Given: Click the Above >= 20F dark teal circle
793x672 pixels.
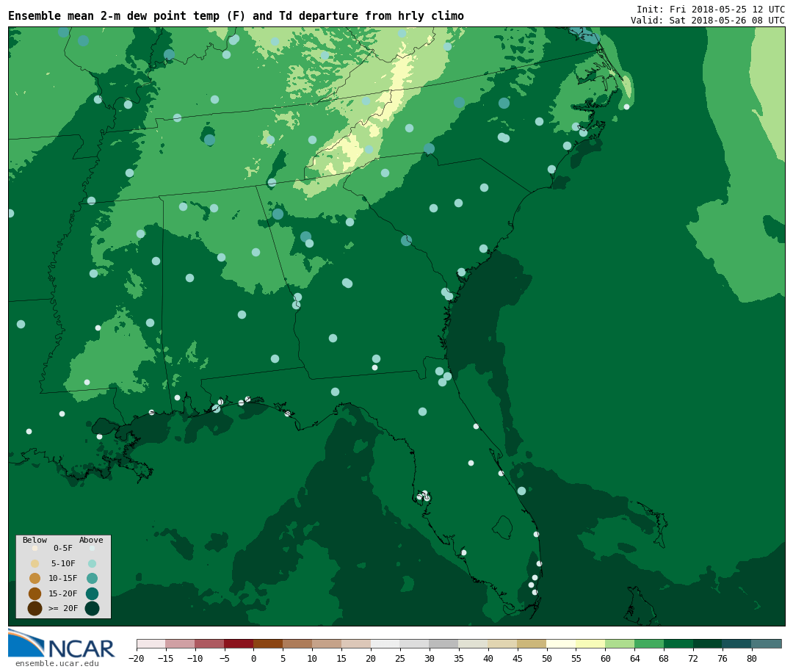Looking at the screenshot, I should click(92, 608).
